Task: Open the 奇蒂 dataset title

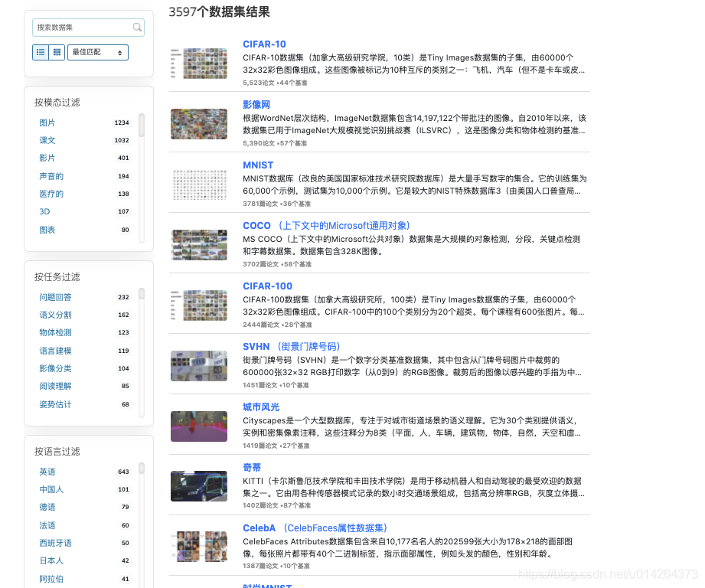Action: pos(252,468)
